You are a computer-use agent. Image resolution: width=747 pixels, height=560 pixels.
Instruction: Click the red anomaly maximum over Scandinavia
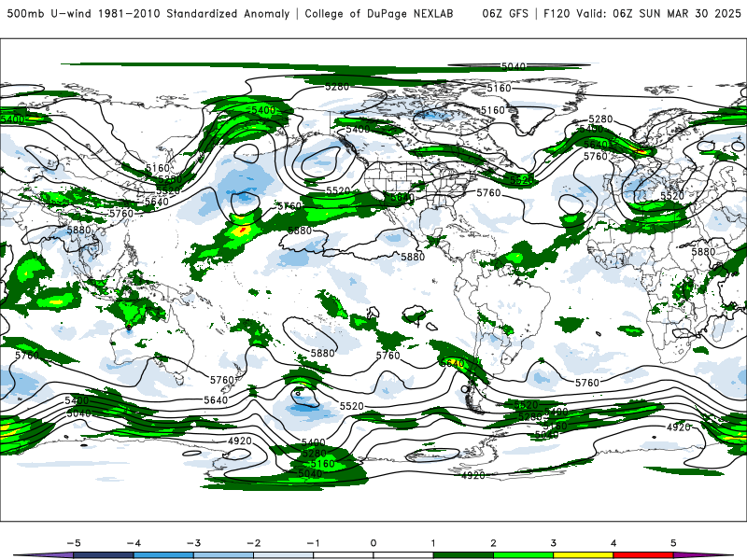(x=641, y=151)
